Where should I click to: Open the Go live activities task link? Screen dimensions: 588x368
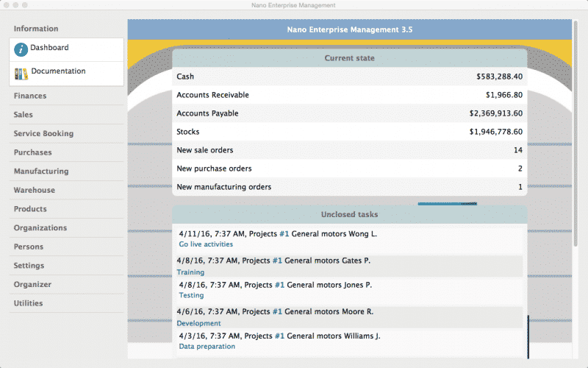[x=206, y=244]
